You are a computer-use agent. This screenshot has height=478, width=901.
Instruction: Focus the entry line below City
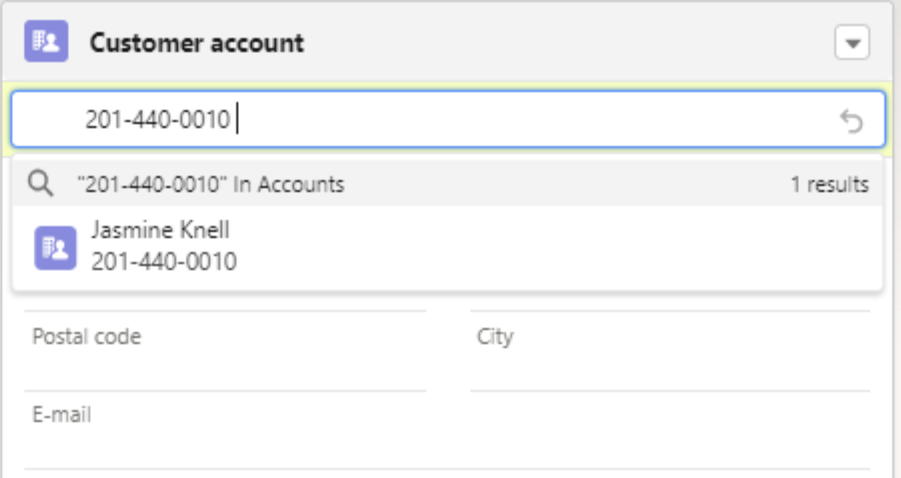pos(670,372)
